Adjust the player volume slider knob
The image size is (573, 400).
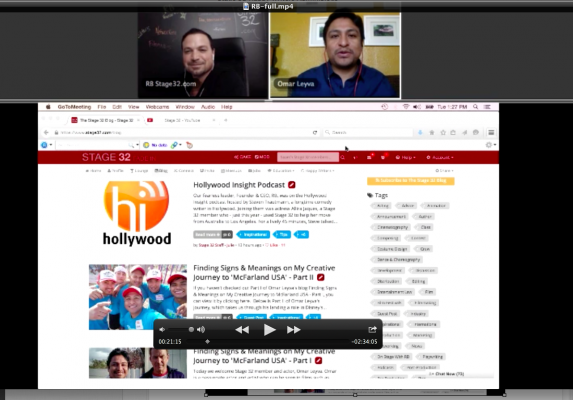point(191,329)
